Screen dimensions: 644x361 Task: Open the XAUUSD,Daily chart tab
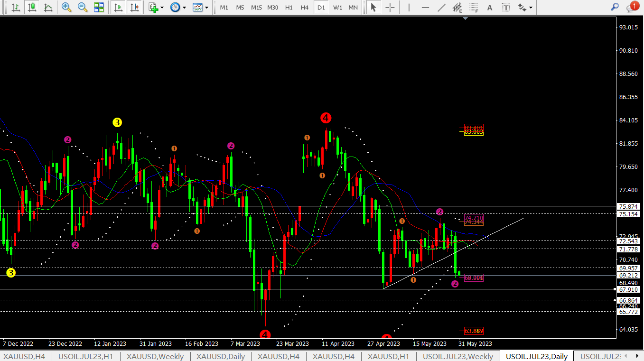(220, 356)
